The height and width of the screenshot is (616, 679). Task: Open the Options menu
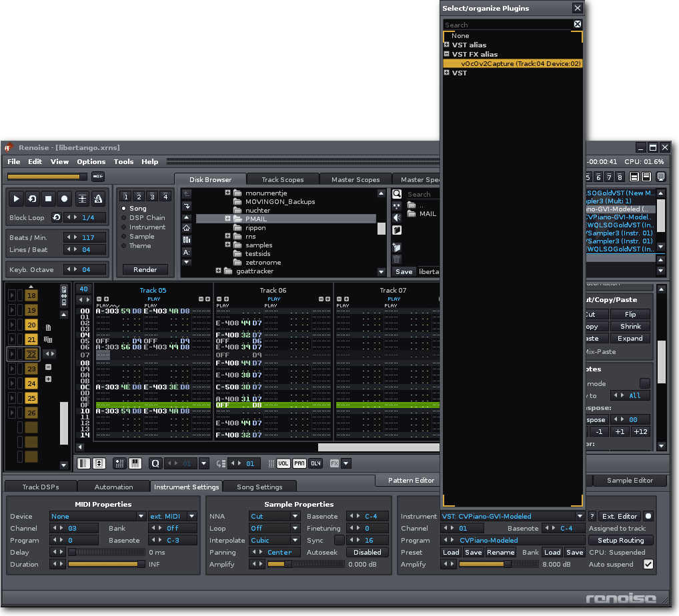91,161
